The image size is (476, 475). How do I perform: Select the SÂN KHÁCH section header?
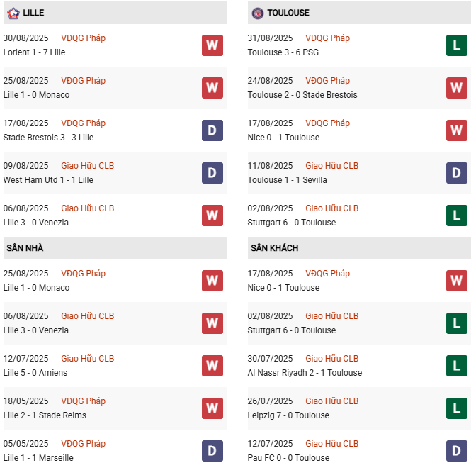(x=274, y=248)
